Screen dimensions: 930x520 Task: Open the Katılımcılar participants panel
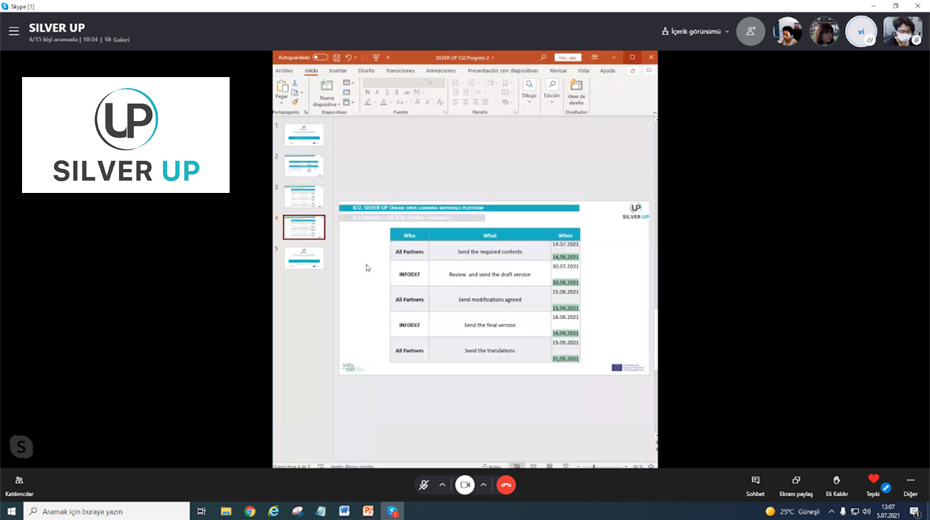click(19, 484)
